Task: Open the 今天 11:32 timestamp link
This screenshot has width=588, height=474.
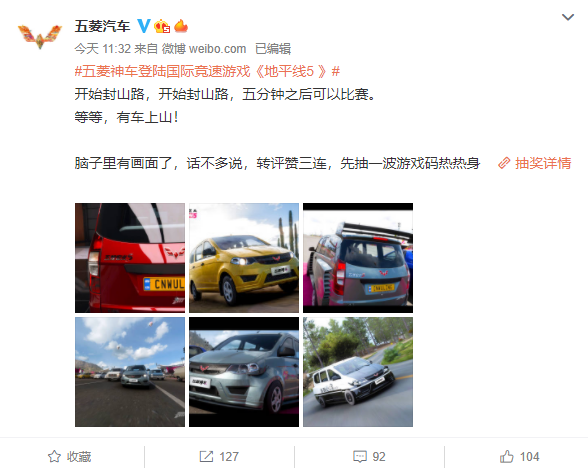Action: 102,49
